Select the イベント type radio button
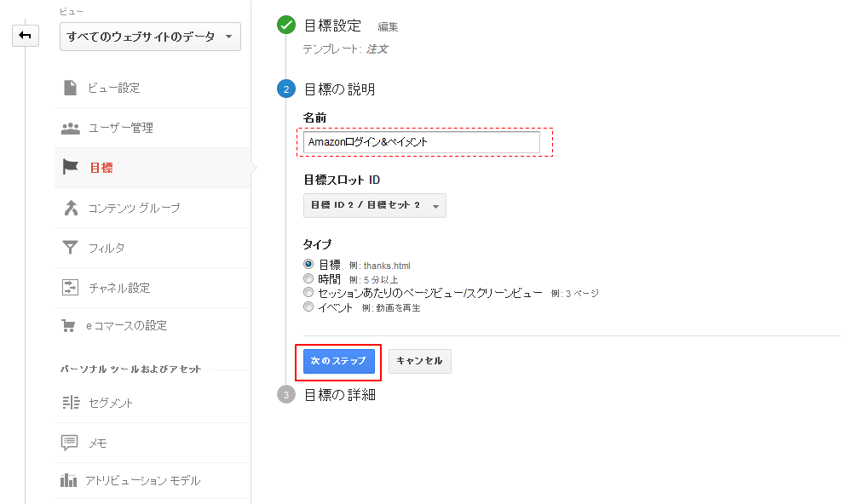The width and height of the screenshot is (841, 504). click(308, 306)
